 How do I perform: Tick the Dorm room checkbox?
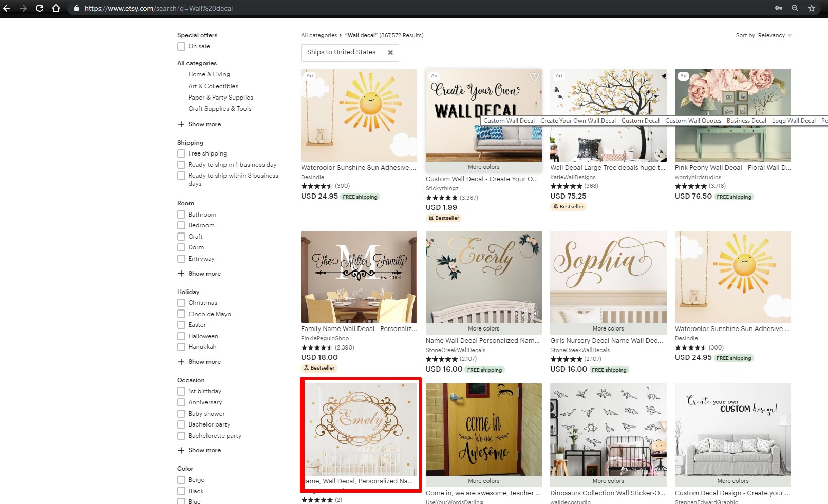pos(181,247)
